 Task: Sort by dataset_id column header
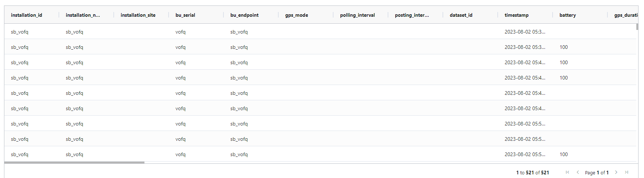tap(461, 15)
